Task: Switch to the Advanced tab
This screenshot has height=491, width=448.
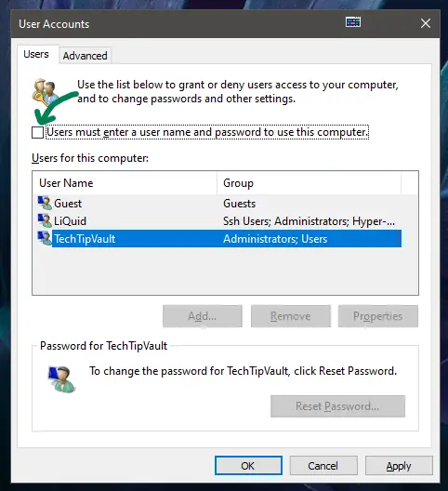Action: [85, 56]
